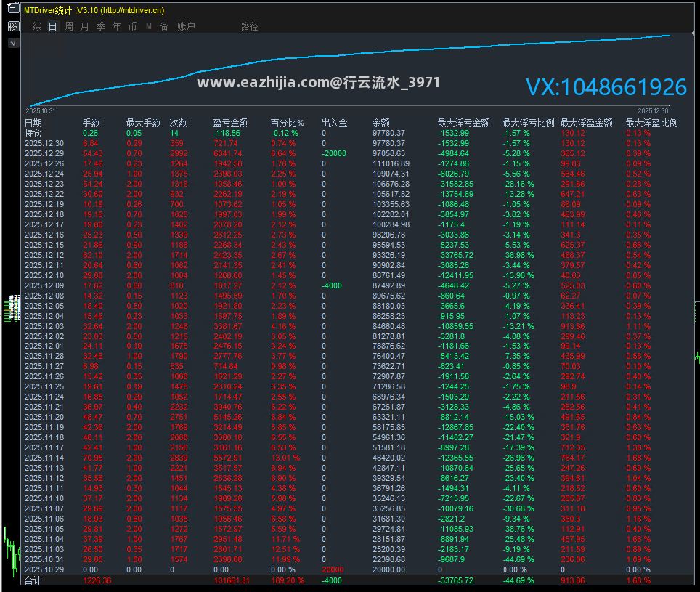Open the 币 currency tab

click(133, 26)
